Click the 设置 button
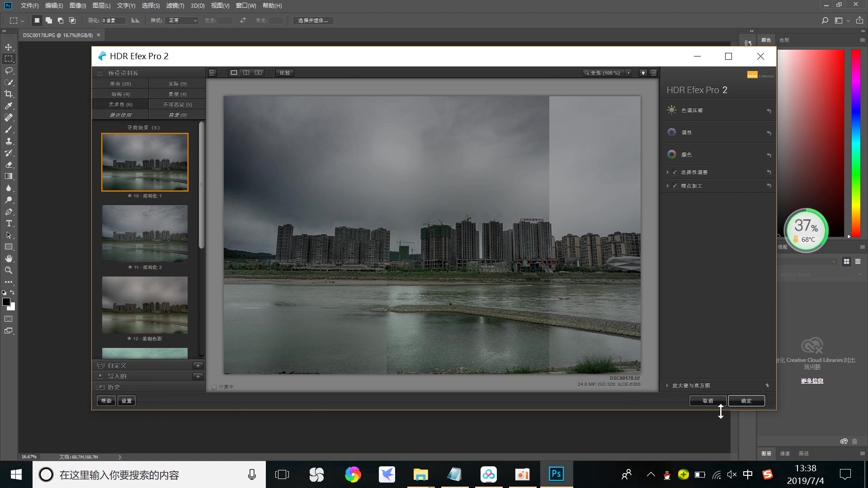The image size is (868, 488). click(127, 401)
